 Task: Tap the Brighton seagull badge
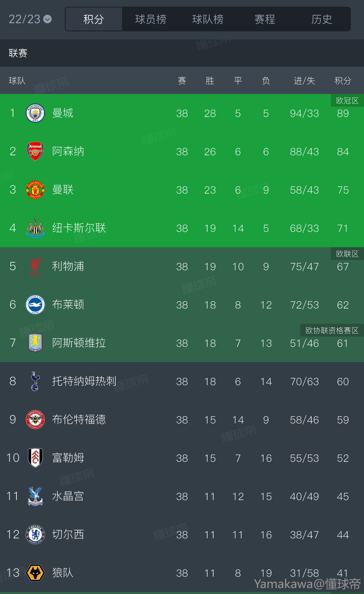pos(35,305)
